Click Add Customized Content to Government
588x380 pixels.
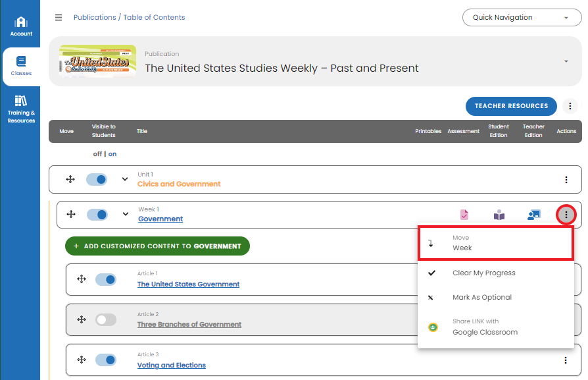coord(157,246)
